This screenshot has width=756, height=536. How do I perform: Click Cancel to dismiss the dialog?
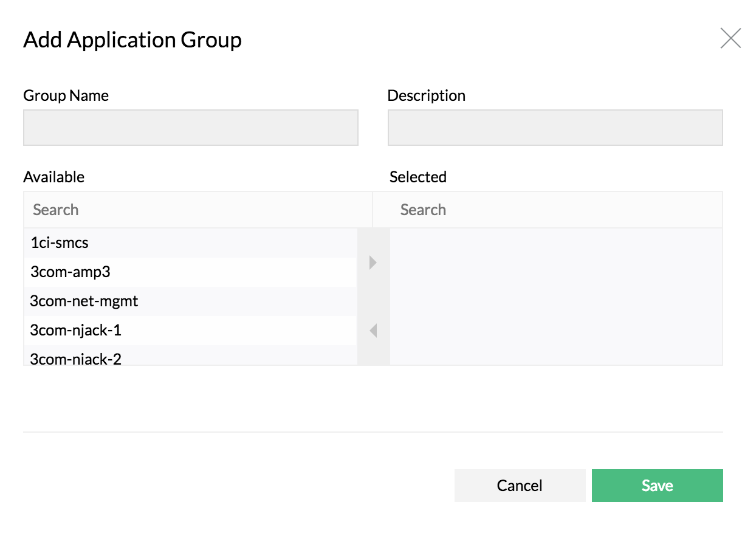point(520,485)
